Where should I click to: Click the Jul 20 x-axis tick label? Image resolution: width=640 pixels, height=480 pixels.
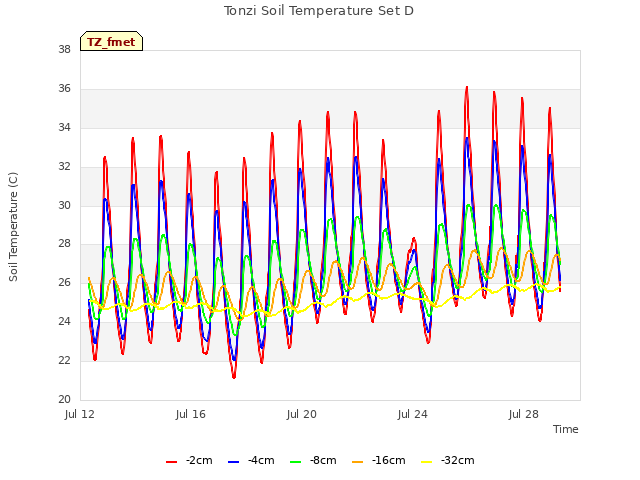pyautogui.click(x=302, y=414)
